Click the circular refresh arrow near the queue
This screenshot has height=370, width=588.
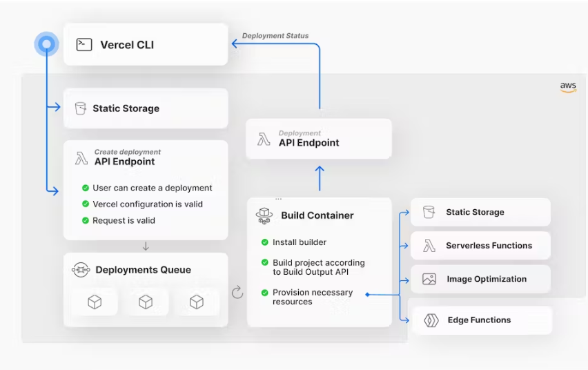(x=237, y=293)
